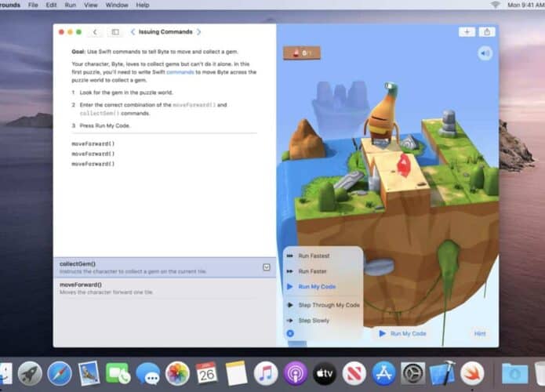
Task: Open the File menu
Action: 33,5
